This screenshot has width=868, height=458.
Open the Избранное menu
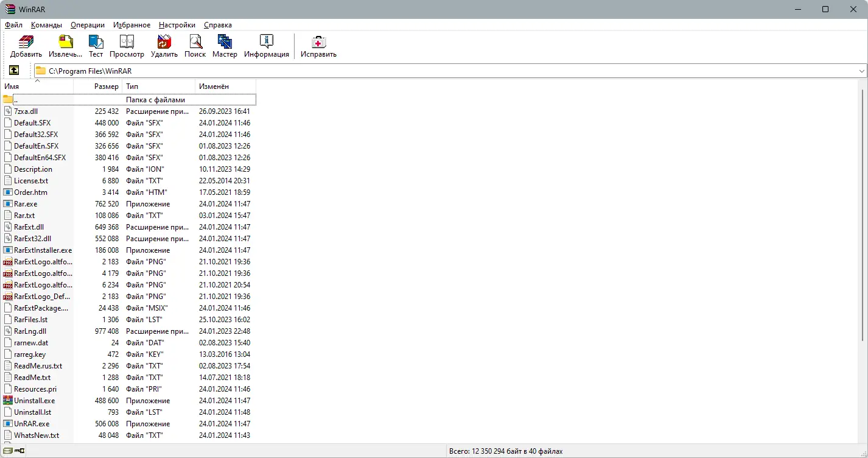(x=131, y=25)
